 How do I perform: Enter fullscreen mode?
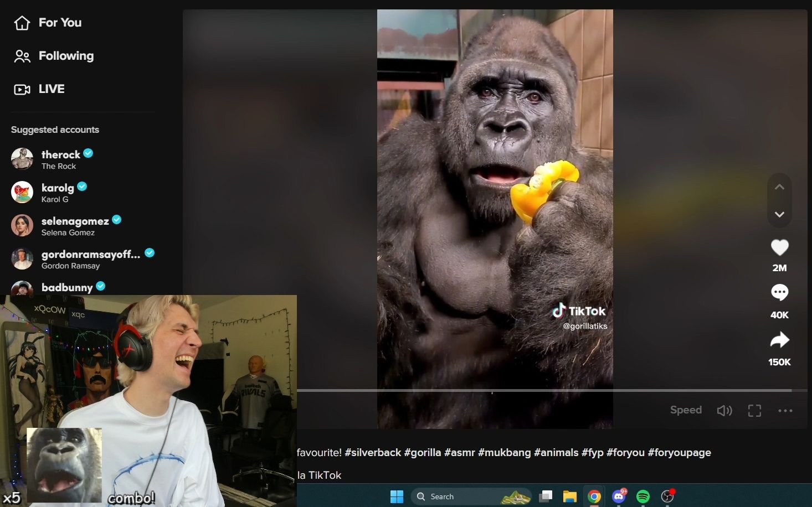[754, 411]
